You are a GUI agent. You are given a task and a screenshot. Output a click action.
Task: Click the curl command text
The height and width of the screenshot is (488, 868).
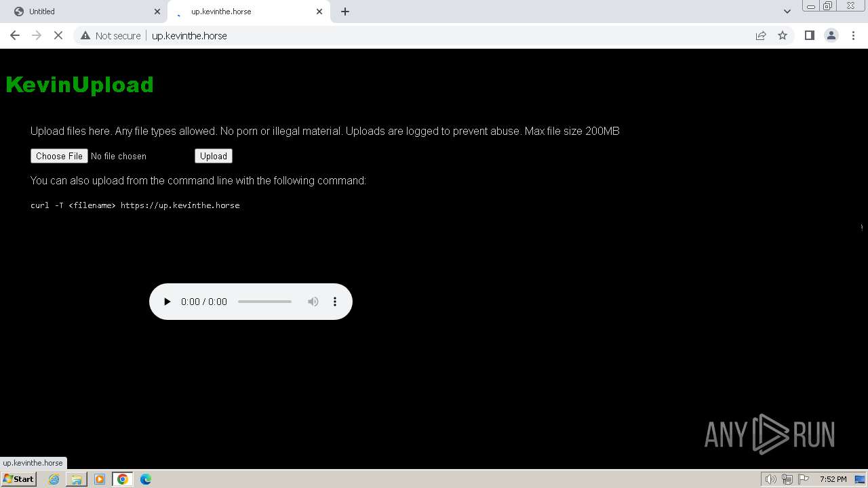[x=135, y=205]
